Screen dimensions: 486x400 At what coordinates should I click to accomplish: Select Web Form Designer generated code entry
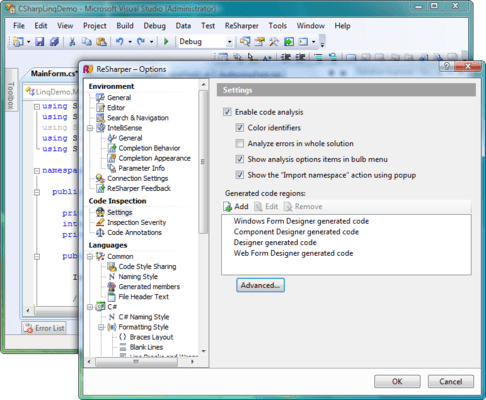coord(293,253)
